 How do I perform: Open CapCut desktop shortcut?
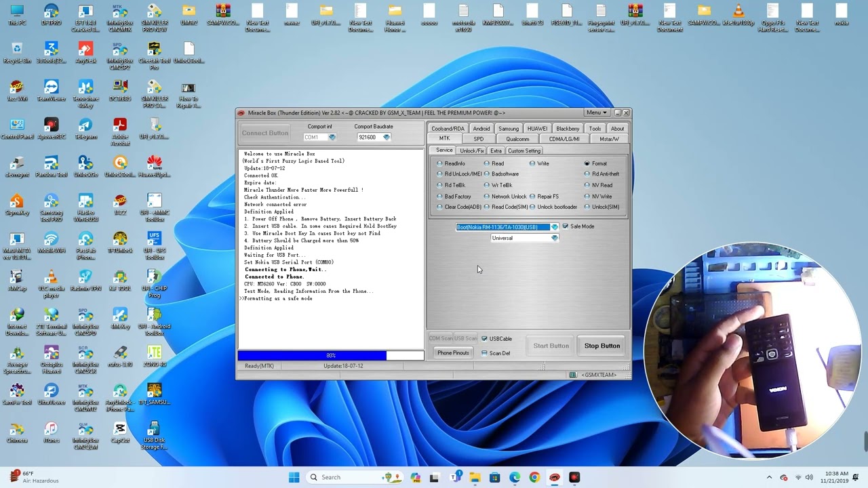[120, 432]
